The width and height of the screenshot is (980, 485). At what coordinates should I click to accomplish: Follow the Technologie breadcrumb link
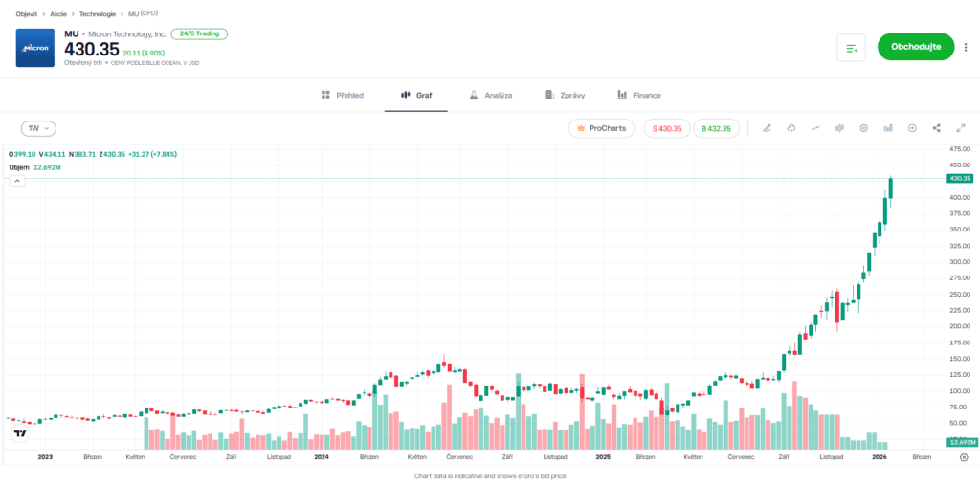(x=98, y=14)
